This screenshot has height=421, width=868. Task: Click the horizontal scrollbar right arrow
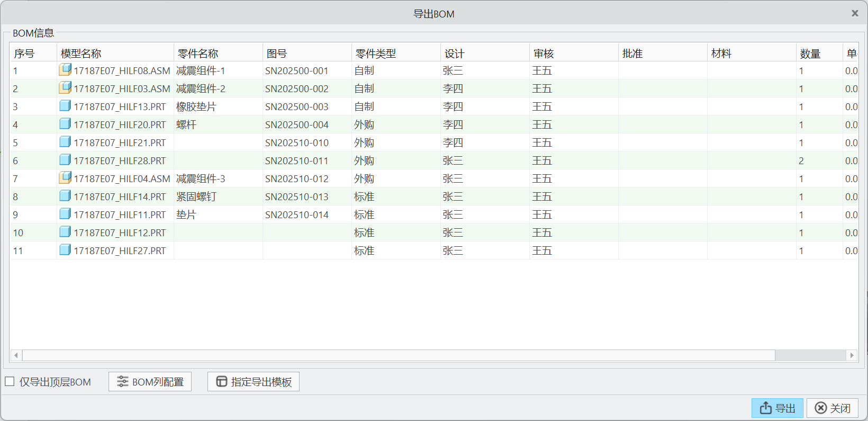(852, 355)
